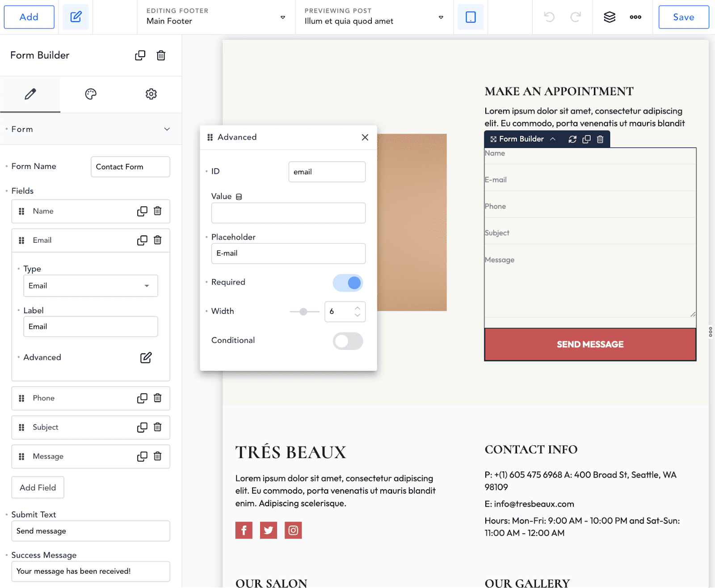Click the dynamic data icon beside Value

click(239, 197)
